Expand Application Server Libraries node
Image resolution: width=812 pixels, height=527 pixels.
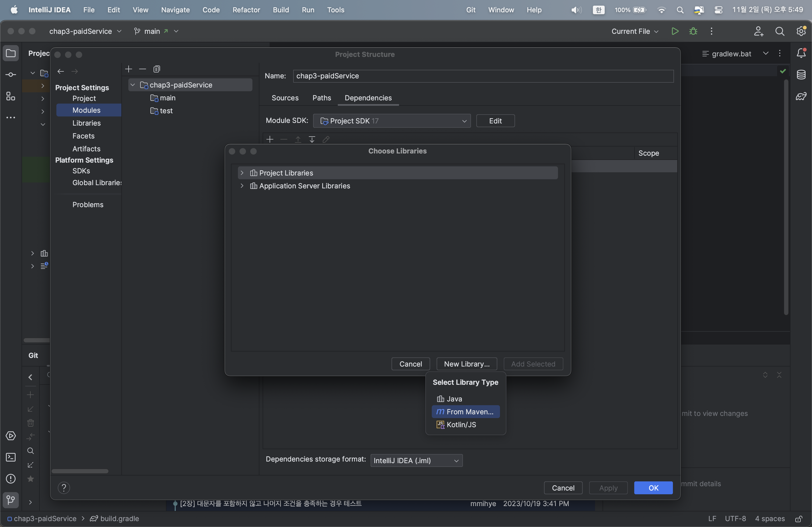242,186
